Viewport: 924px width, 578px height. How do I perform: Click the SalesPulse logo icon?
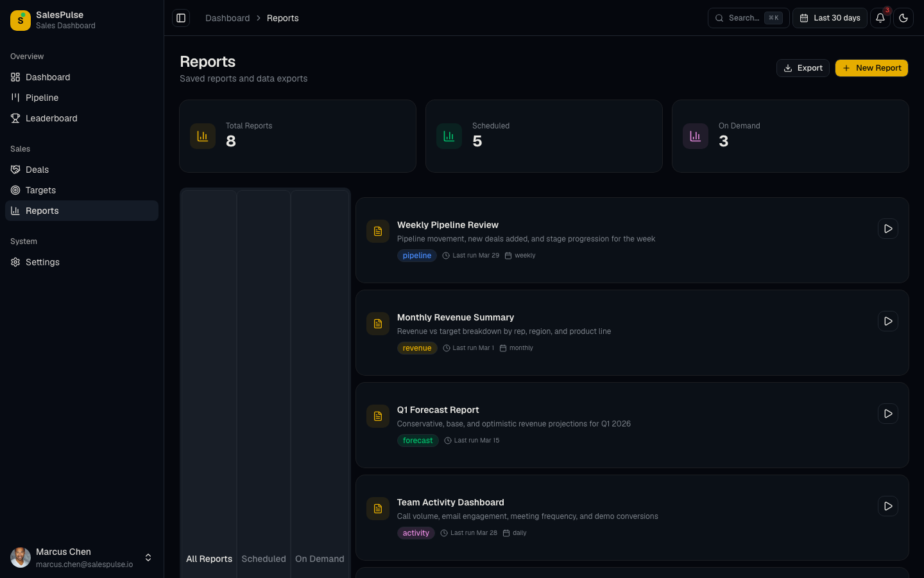pos(21,21)
